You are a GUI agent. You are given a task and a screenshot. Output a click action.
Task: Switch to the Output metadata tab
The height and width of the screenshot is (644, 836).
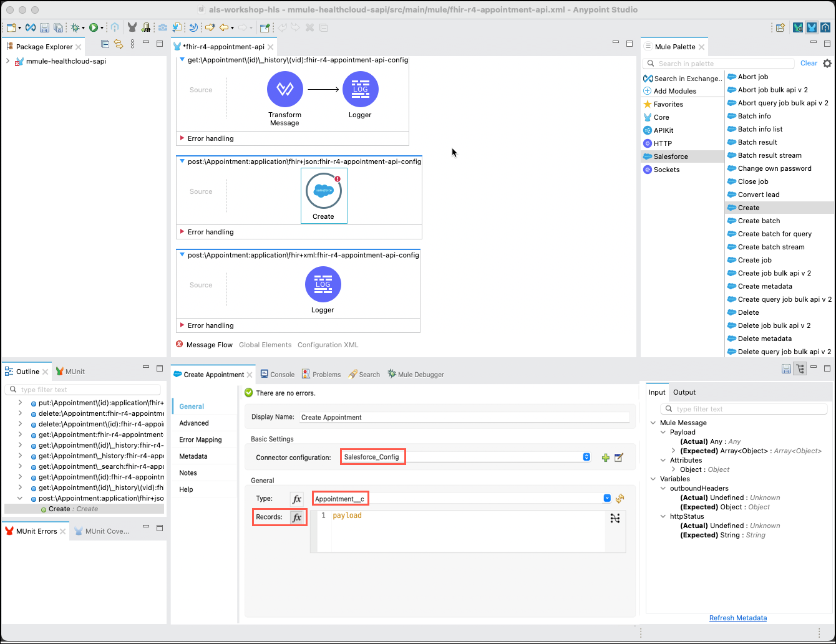684,392
